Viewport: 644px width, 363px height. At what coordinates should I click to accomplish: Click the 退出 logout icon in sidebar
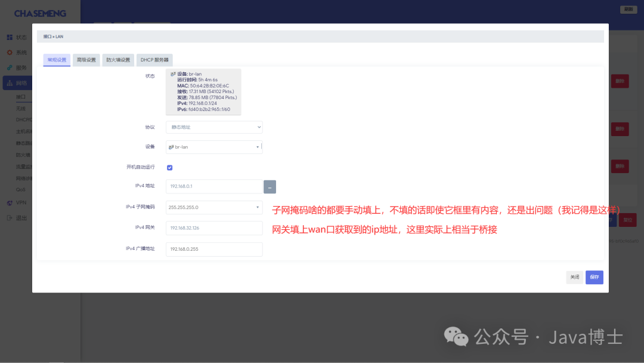click(10, 218)
